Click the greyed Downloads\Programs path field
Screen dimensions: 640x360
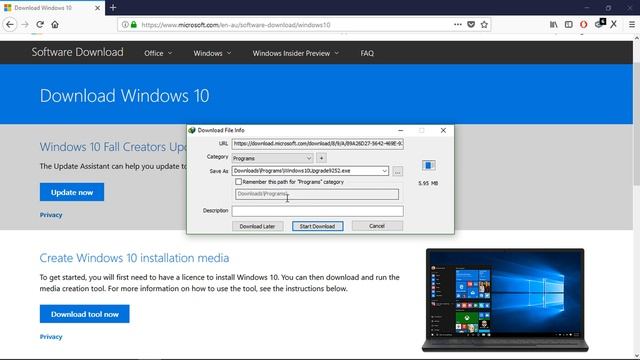(x=317, y=194)
